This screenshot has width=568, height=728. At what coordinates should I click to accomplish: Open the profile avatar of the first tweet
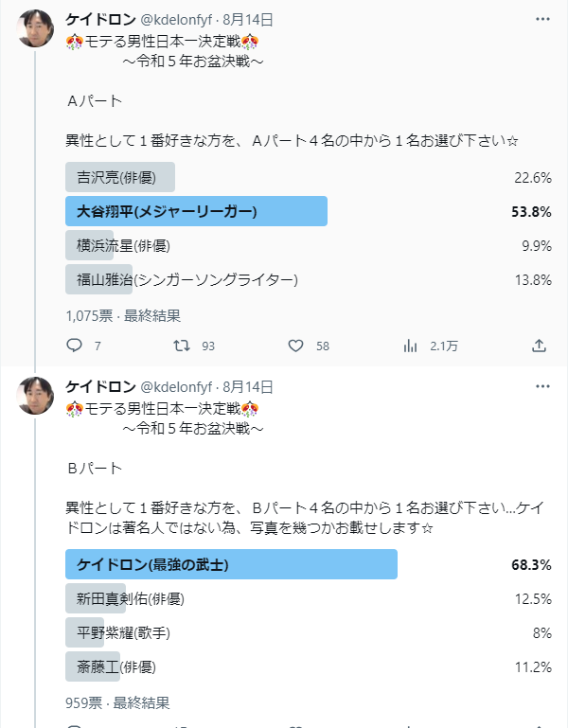[x=35, y=28]
